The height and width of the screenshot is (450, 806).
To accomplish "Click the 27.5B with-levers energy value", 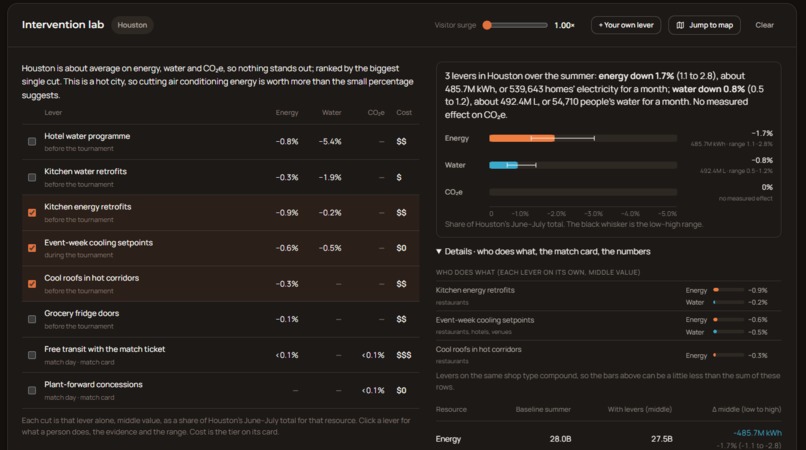I will [x=662, y=439].
